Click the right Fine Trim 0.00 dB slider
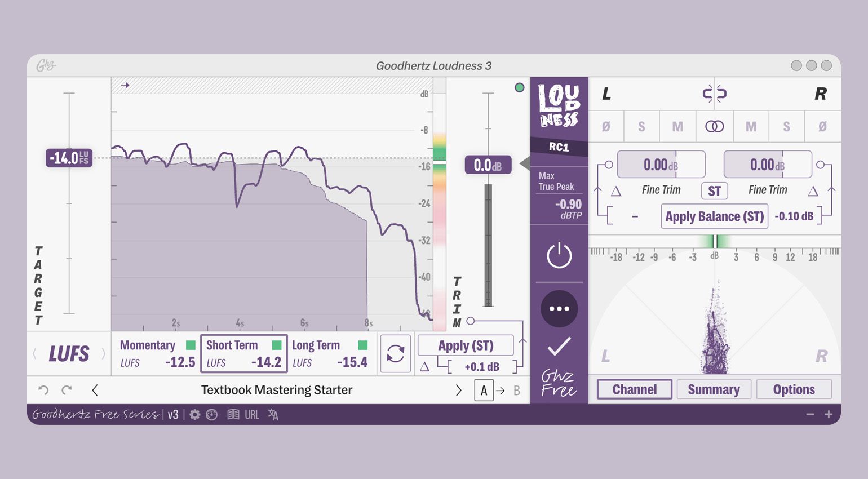 pyautogui.click(x=768, y=165)
